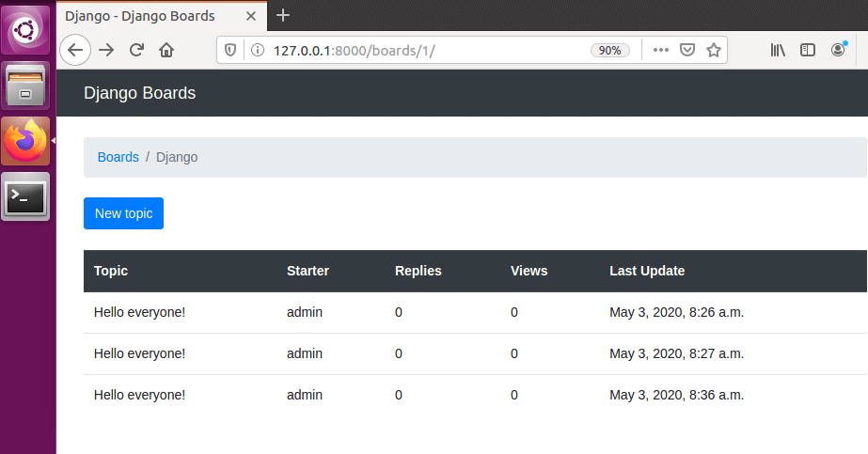Click the Views column header

(x=529, y=271)
